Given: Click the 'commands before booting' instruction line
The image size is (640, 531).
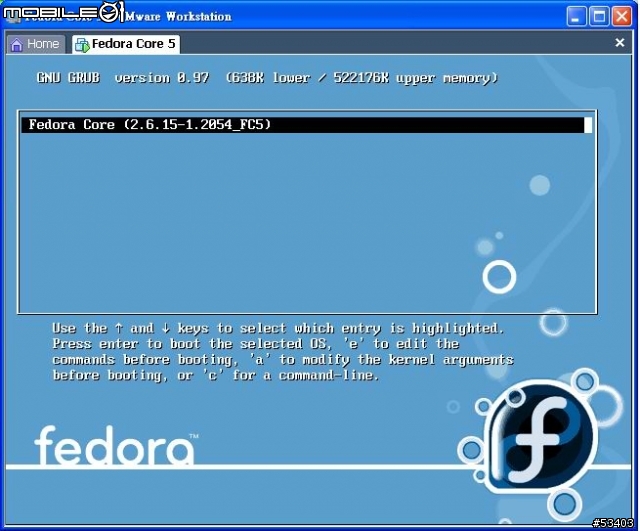Looking at the screenshot, I should pyautogui.click(x=283, y=360).
